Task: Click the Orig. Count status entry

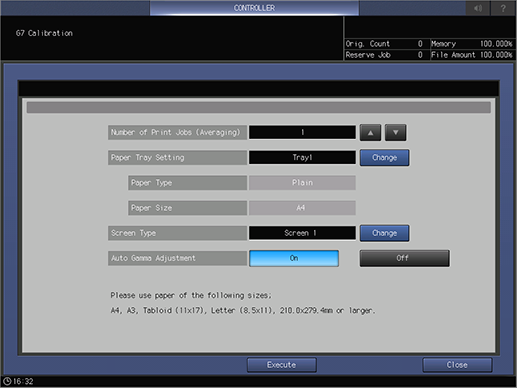Action: 386,44
